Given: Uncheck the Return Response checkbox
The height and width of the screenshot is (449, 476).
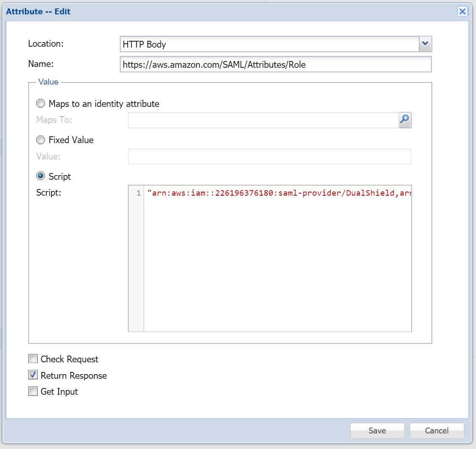Looking at the screenshot, I should click(x=33, y=375).
